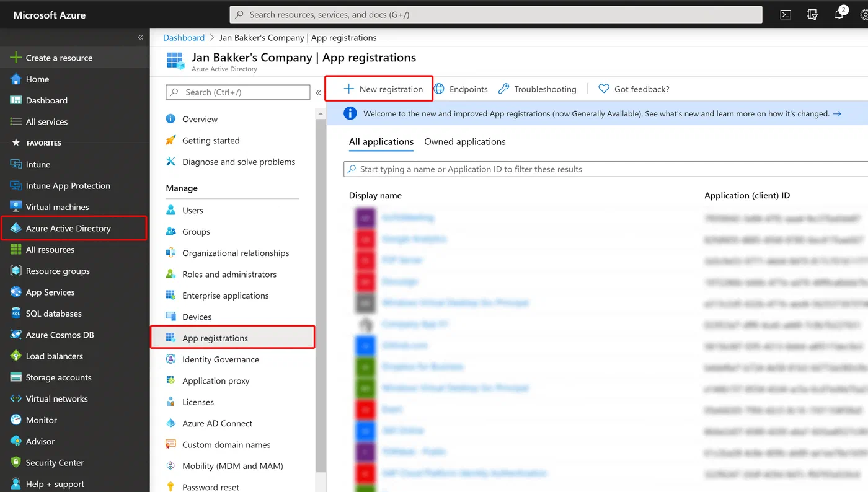Viewport: 868px width, 492px height.
Task: Select App registrations menu item
Action: [232, 338]
